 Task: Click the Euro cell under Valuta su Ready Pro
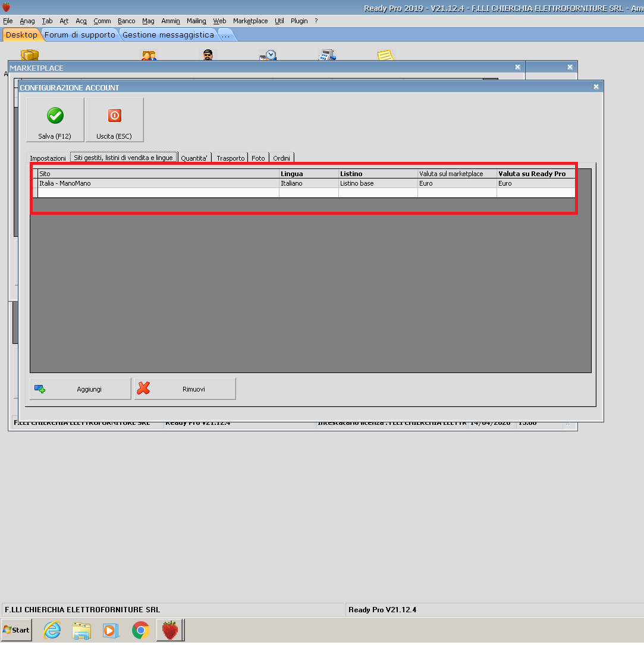[x=536, y=183]
